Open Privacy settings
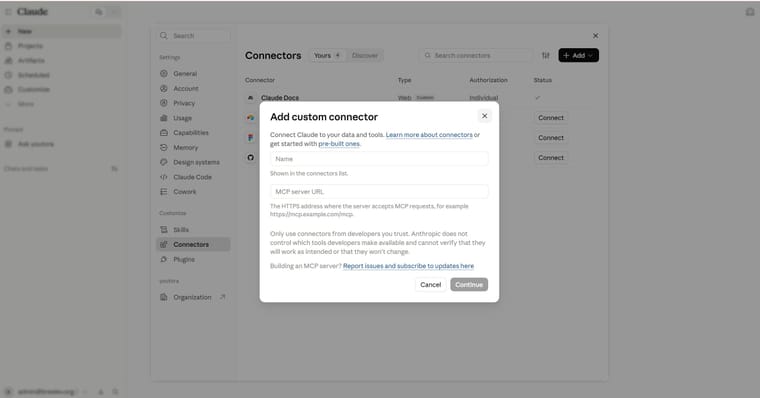The height and width of the screenshot is (398, 760). point(193,103)
